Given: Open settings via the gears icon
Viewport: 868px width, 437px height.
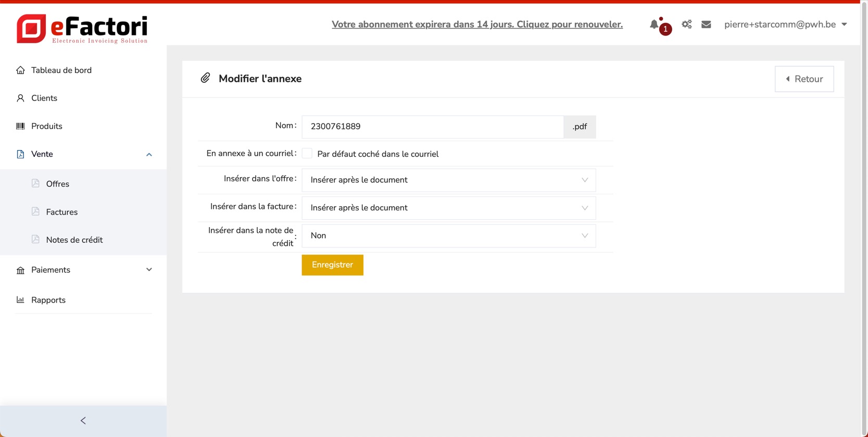Looking at the screenshot, I should (x=687, y=24).
